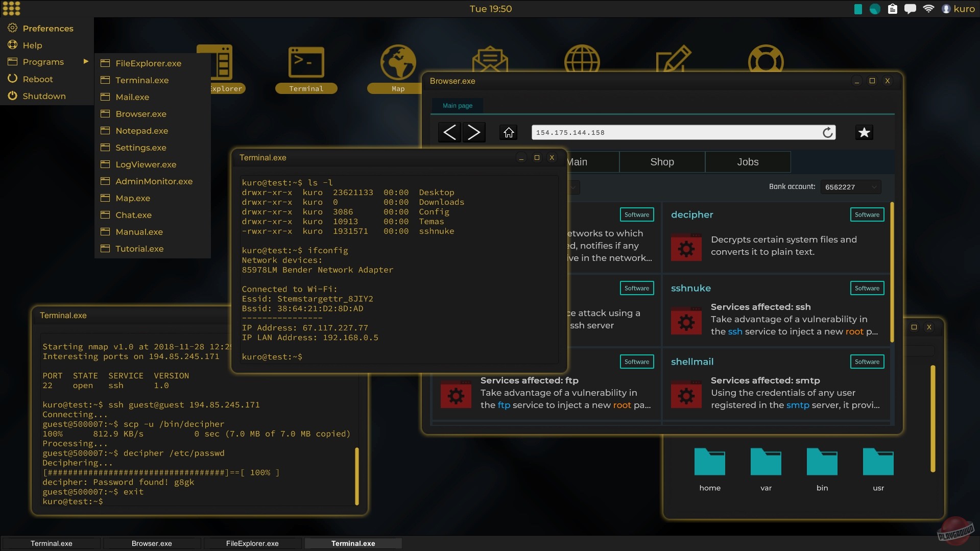Click the Browser.exe entry in the taskbar

point(151,543)
